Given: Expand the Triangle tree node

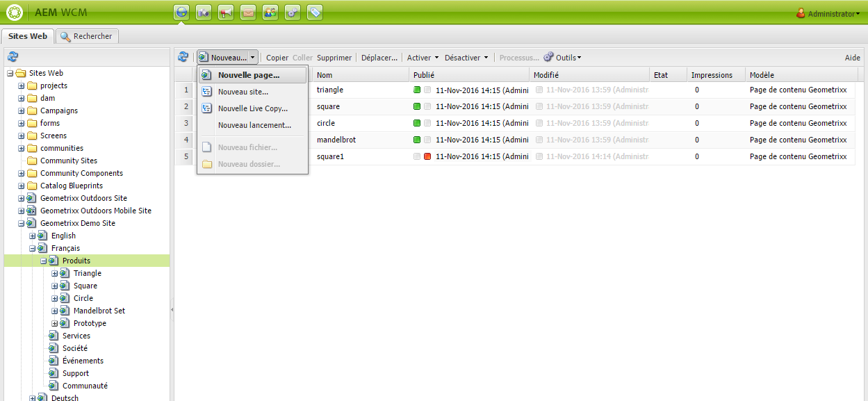Looking at the screenshot, I should click(54, 273).
